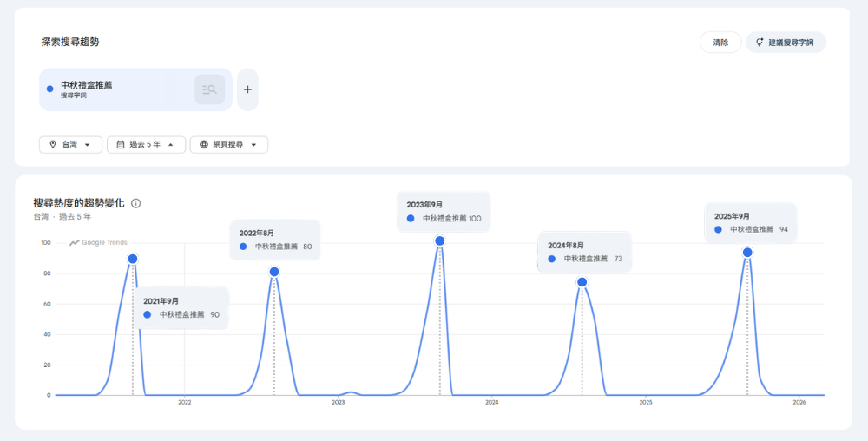Viewport: 868px width, 441px height.
Task: Click the 2021年9月 peak data point
Action: click(x=132, y=259)
